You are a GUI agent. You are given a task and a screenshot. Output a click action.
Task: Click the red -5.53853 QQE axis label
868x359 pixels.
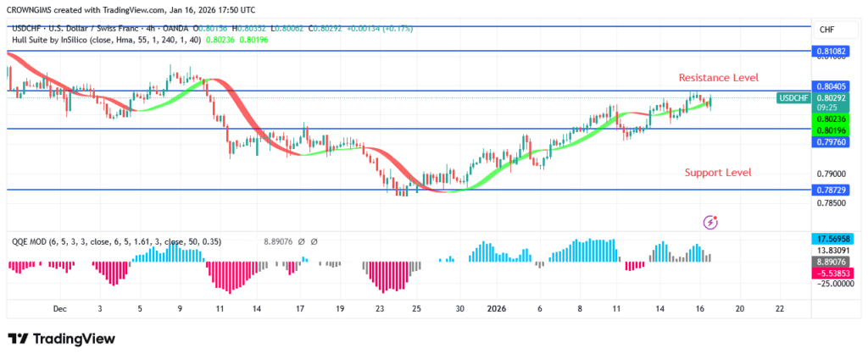coord(832,273)
